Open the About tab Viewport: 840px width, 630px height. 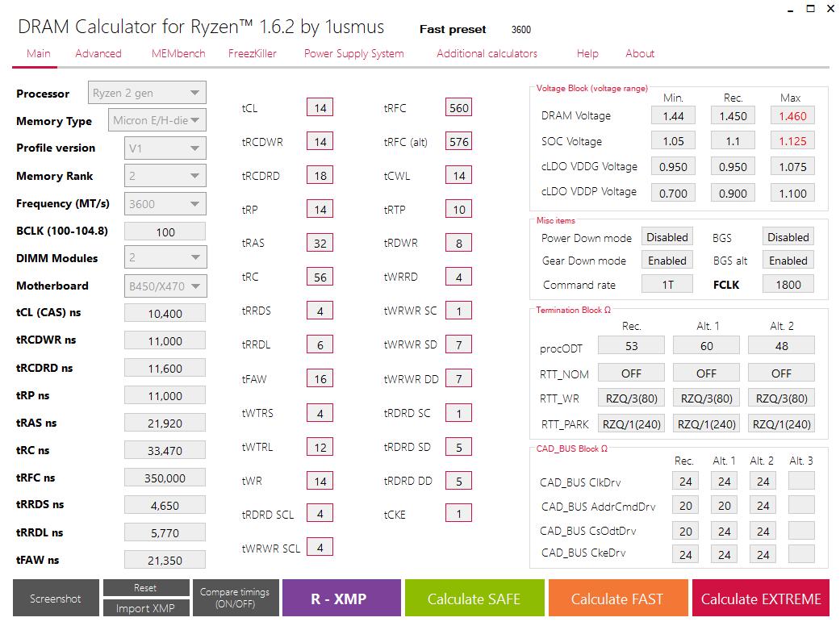point(640,53)
